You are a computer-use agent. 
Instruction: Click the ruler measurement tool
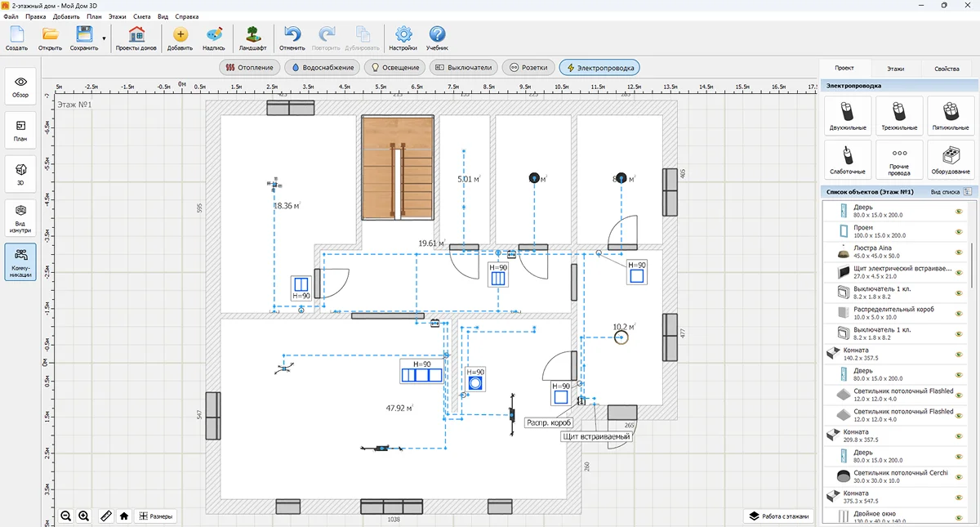tap(105, 516)
